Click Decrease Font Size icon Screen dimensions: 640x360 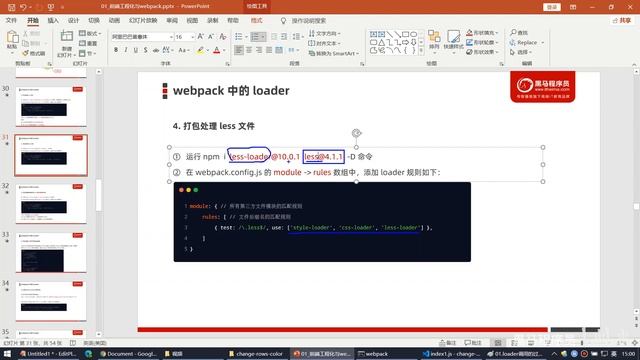[x=211, y=36]
